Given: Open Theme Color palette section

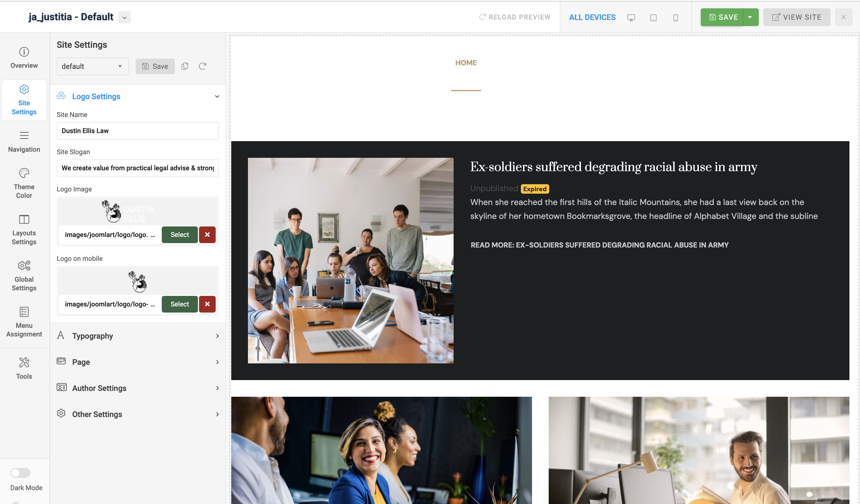Looking at the screenshot, I should (x=24, y=183).
